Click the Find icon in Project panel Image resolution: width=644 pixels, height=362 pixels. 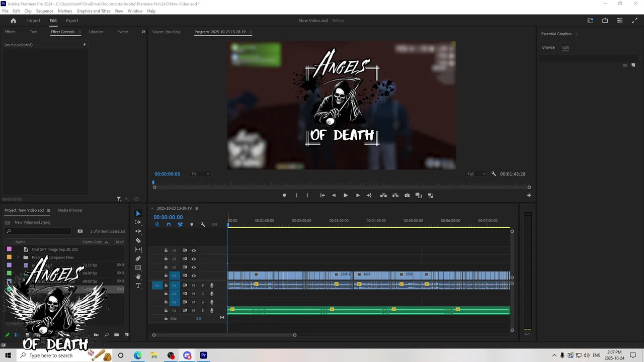click(106, 335)
